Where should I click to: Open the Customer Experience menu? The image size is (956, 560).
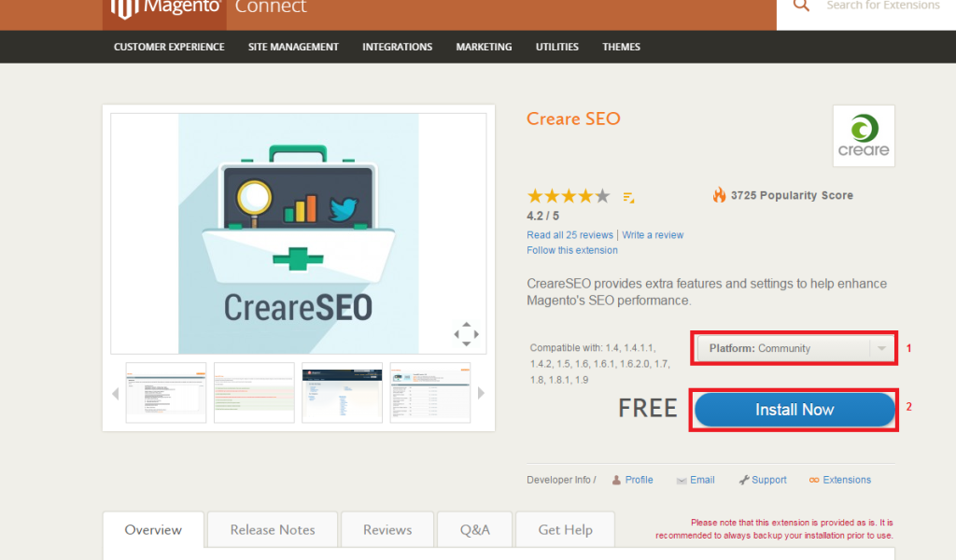(169, 47)
